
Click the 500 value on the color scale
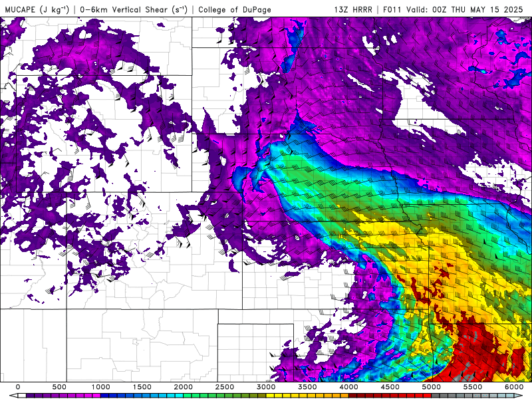tap(59, 387)
